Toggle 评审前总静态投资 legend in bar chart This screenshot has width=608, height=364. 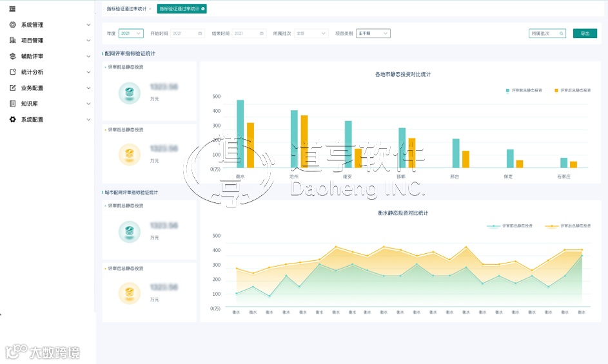pyautogui.click(x=524, y=90)
